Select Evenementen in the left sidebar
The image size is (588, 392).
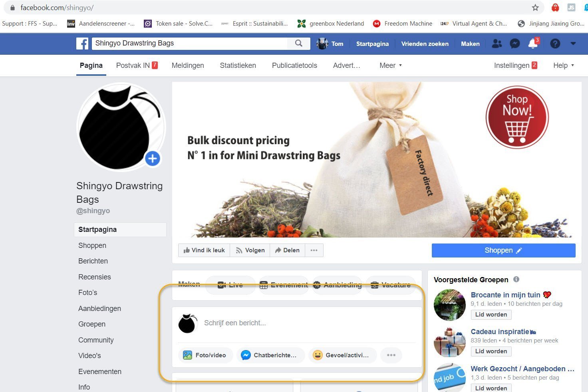coord(100,372)
